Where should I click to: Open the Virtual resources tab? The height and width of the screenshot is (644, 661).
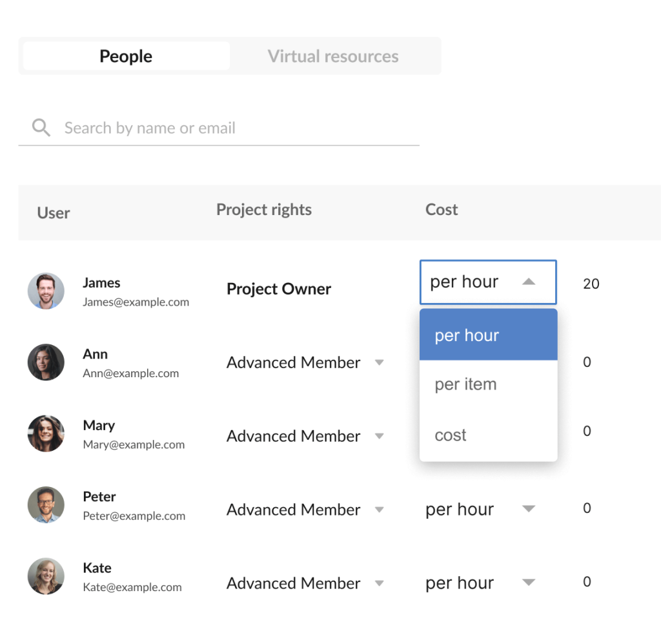[x=333, y=56]
